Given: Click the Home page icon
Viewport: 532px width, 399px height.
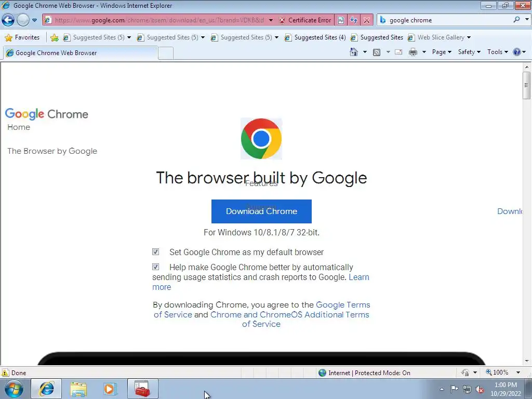Looking at the screenshot, I should click(353, 52).
